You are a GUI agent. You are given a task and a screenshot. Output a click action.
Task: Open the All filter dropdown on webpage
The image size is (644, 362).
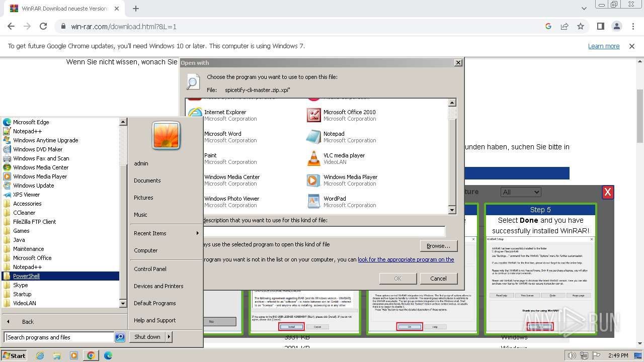(x=521, y=192)
